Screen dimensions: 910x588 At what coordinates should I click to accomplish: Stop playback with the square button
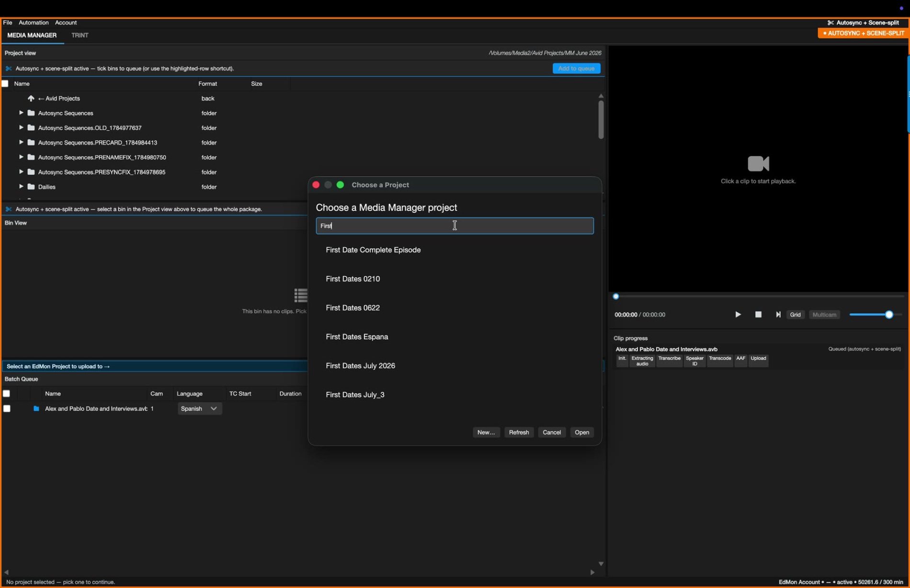click(758, 315)
